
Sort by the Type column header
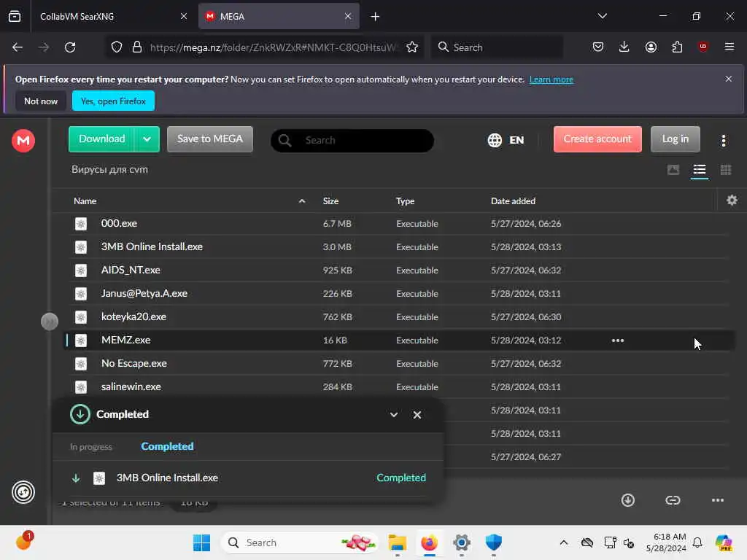pos(405,201)
